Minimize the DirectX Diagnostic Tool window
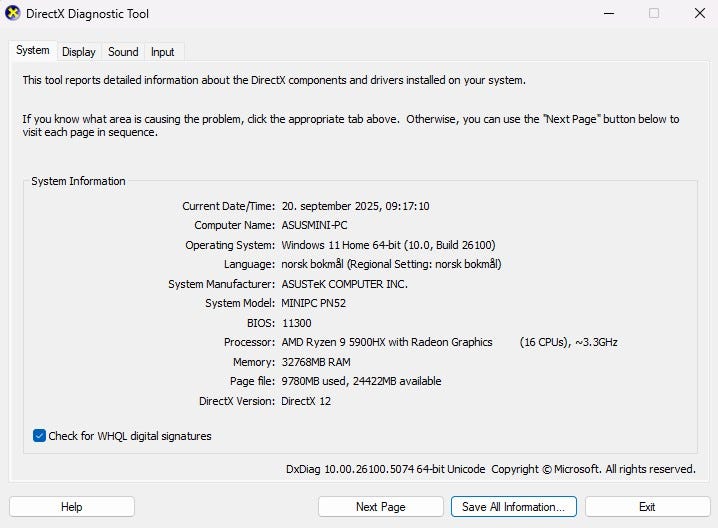 [x=609, y=13]
